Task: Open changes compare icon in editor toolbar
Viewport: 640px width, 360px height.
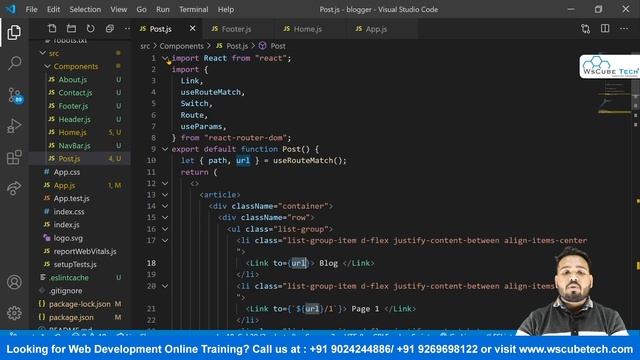Action: [x=586, y=29]
